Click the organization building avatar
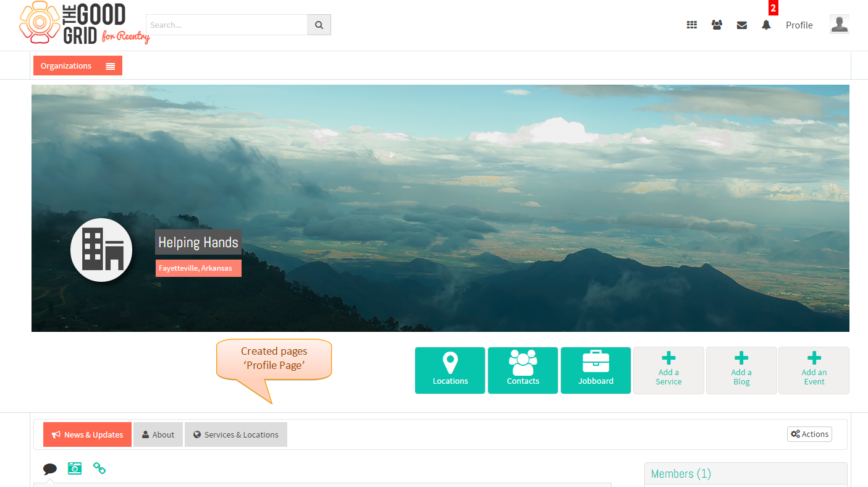The width and height of the screenshot is (868, 487). pos(101,250)
